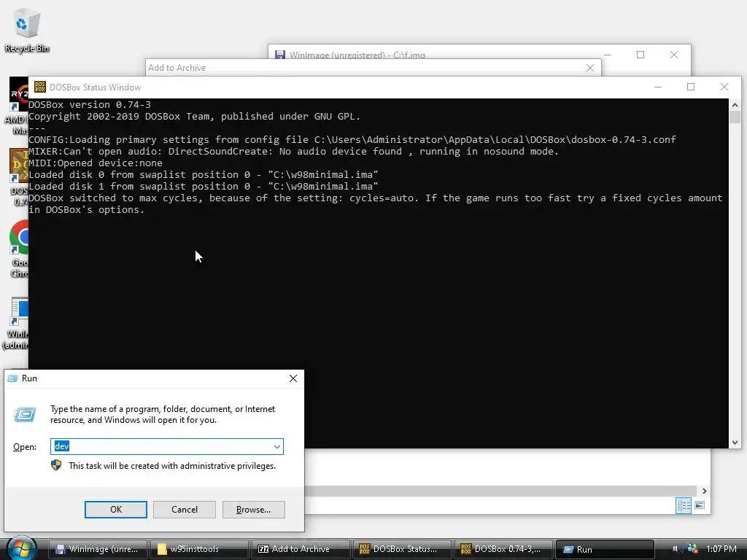Screen dimensions: 747x560
Task: Switch to Add to Archive taskbar button
Action: (x=301, y=549)
